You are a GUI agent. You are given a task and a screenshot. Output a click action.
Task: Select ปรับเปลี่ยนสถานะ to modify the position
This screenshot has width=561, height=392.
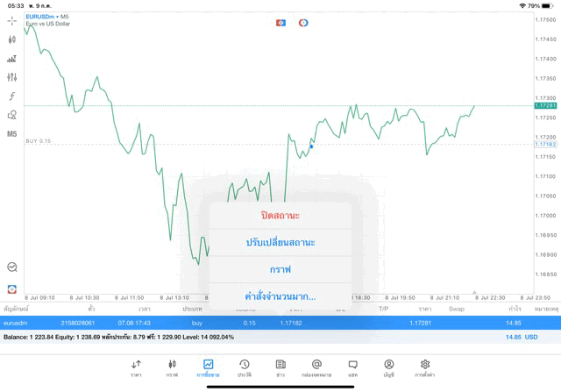[280, 242]
